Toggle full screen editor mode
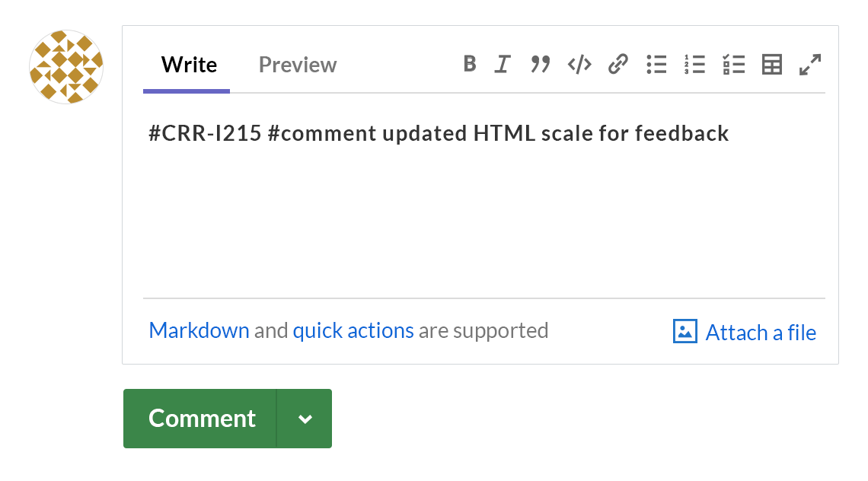The height and width of the screenshot is (481, 868). pos(810,65)
